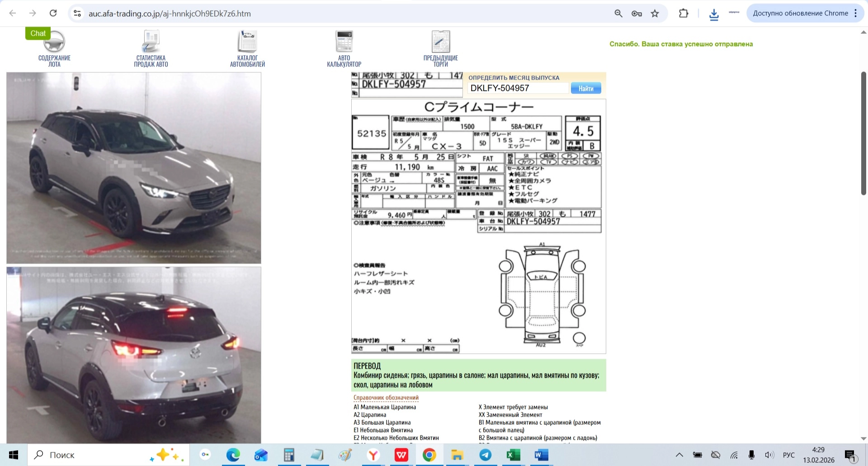The image size is (868, 466).
Task: Open the Каталог автомобилей icon
Action: [247, 42]
